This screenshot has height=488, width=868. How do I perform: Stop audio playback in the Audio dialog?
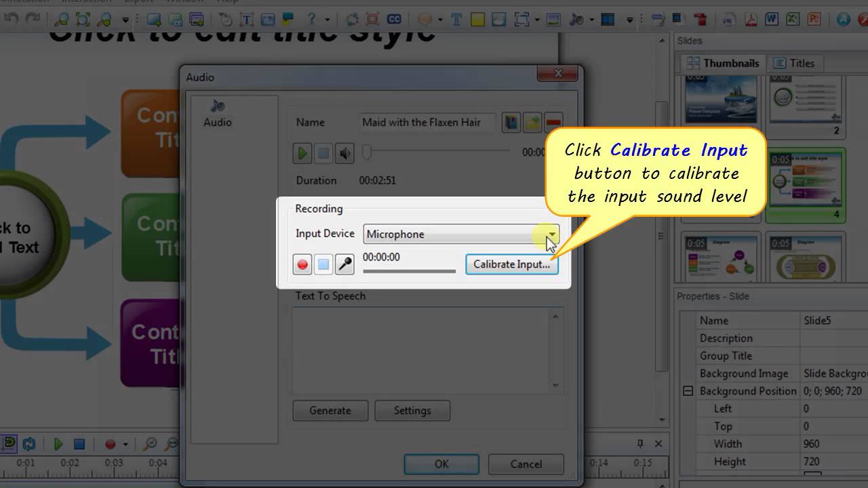323,153
